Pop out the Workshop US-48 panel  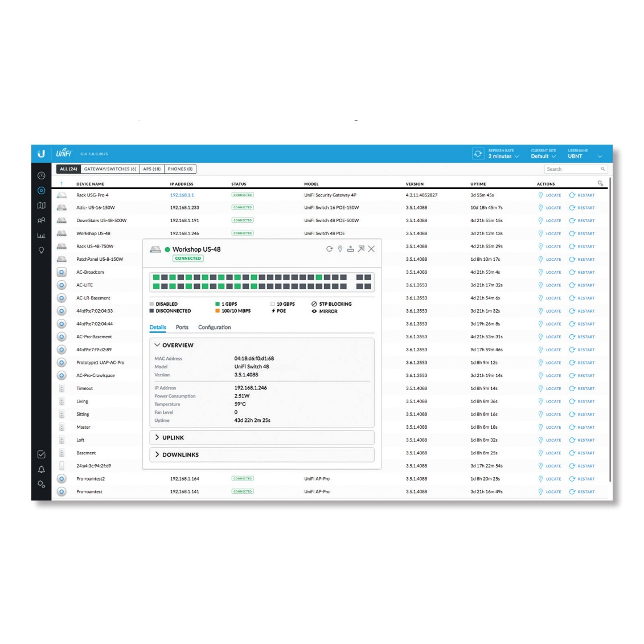point(361,249)
